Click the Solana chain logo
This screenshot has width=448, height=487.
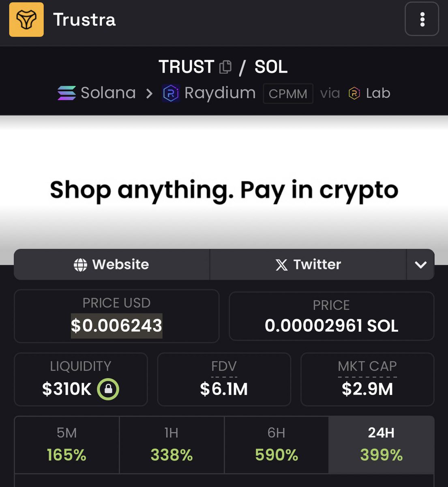tap(66, 93)
